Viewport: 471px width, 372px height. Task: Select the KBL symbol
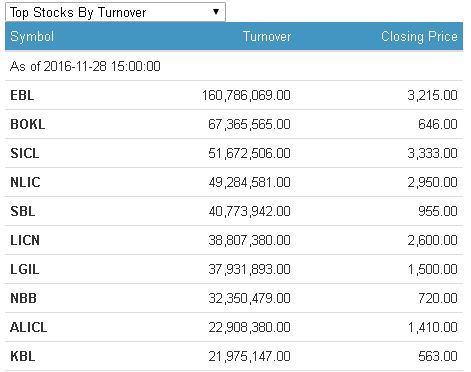click(x=23, y=356)
